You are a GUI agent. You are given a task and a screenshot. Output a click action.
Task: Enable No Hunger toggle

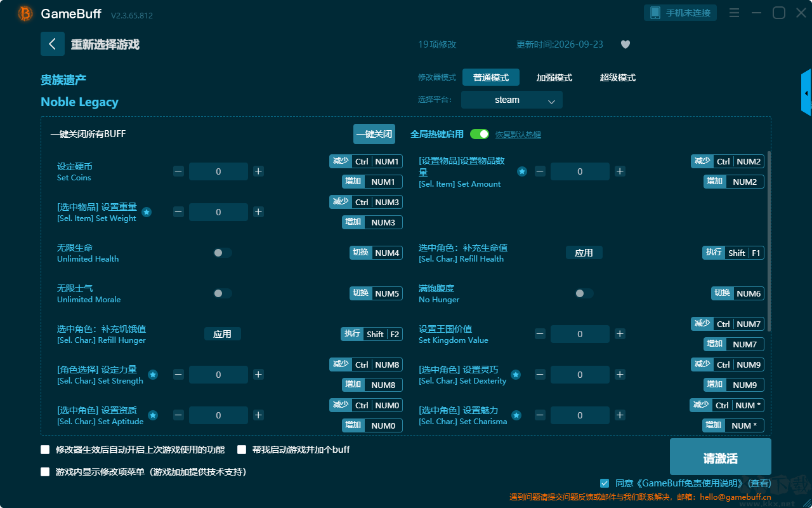tap(584, 293)
